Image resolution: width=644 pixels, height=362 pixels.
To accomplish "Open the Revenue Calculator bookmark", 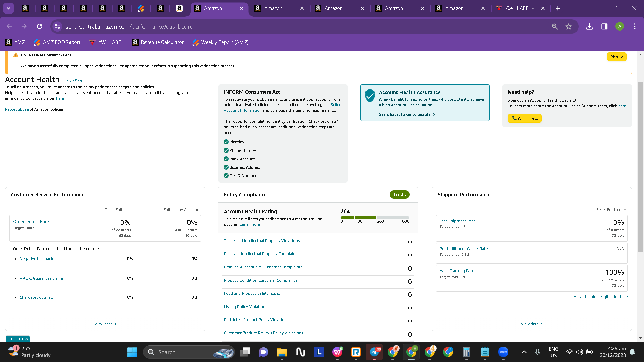I will coord(158,42).
